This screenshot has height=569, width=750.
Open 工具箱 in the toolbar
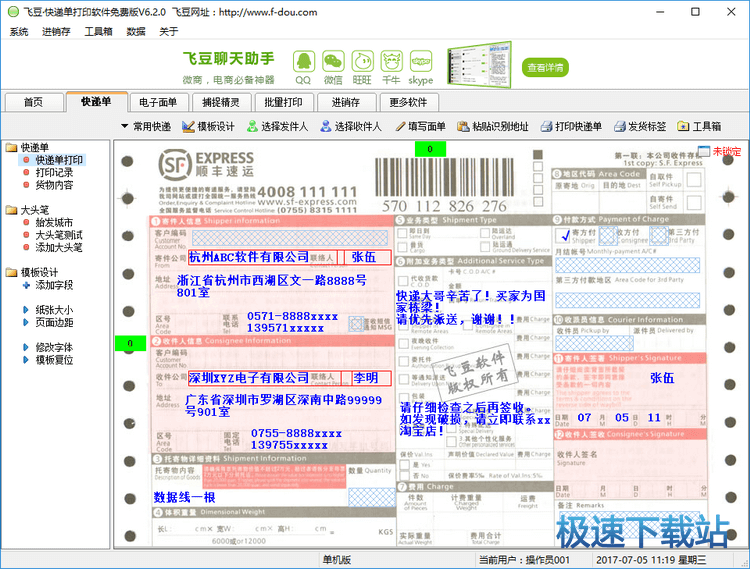click(699, 126)
